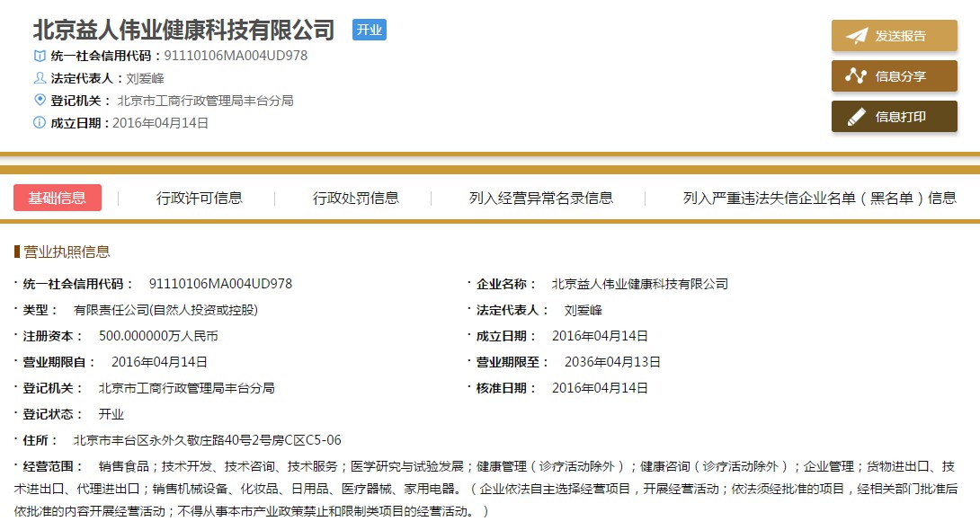Click the paper plane send report icon
Screen dimensions: 980x530
pyautogui.click(x=857, y=36)
